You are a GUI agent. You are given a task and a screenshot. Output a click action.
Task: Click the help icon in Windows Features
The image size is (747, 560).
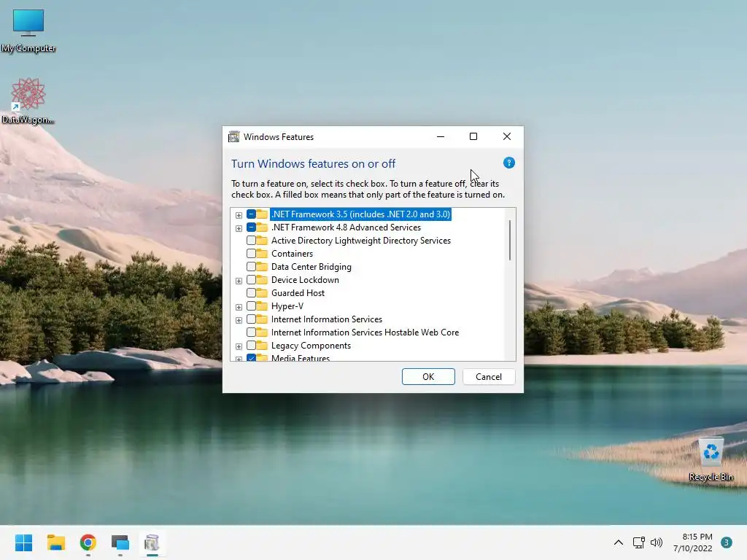[508, 163]
